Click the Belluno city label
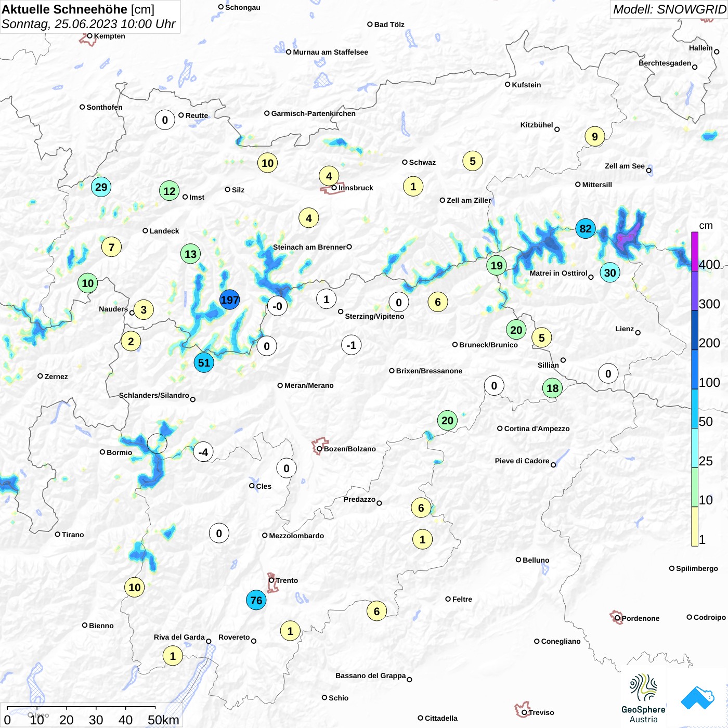 [x=536, y=560]
